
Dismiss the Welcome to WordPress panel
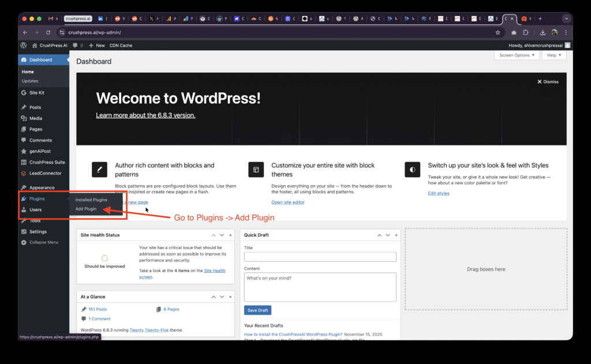(548, 82)
